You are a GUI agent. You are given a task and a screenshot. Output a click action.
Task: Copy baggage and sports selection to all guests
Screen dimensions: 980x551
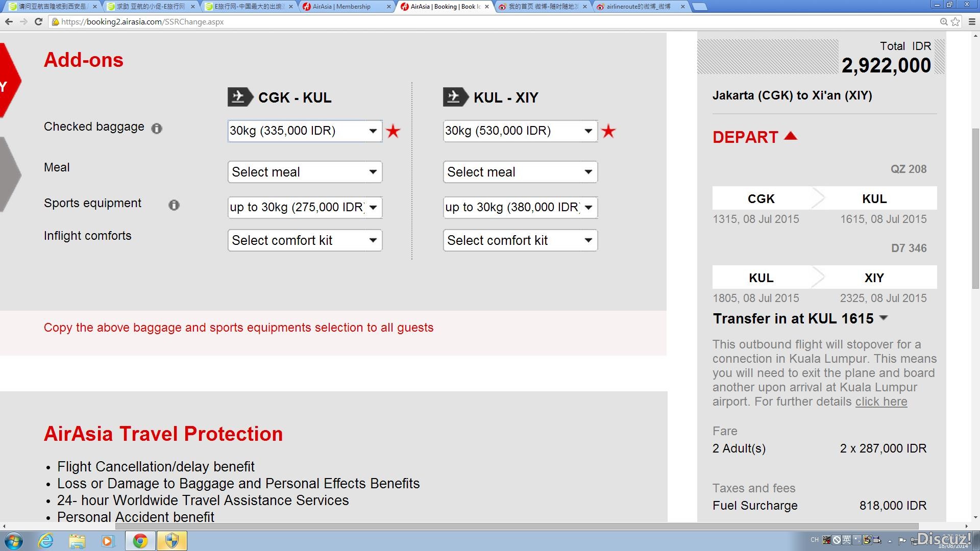[x=238, y=328]
